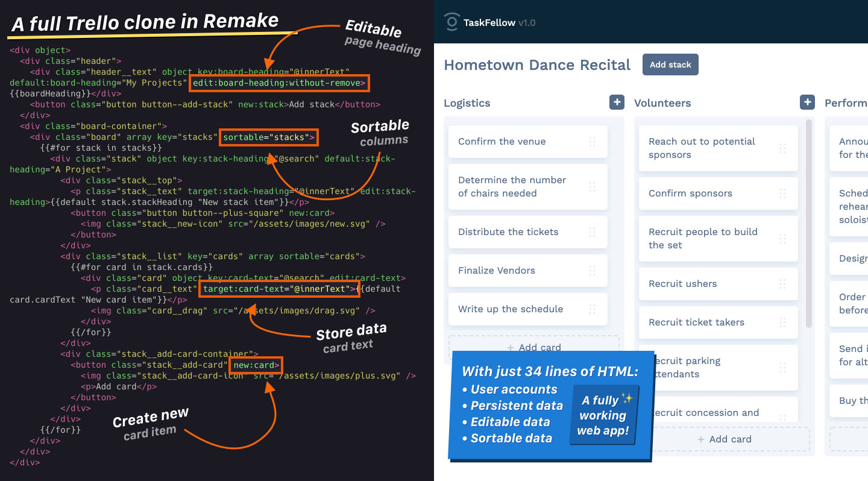Click drag handle on Determine the number of chairs card
This screenshot has width=868, height=481.
pos(592,187)
